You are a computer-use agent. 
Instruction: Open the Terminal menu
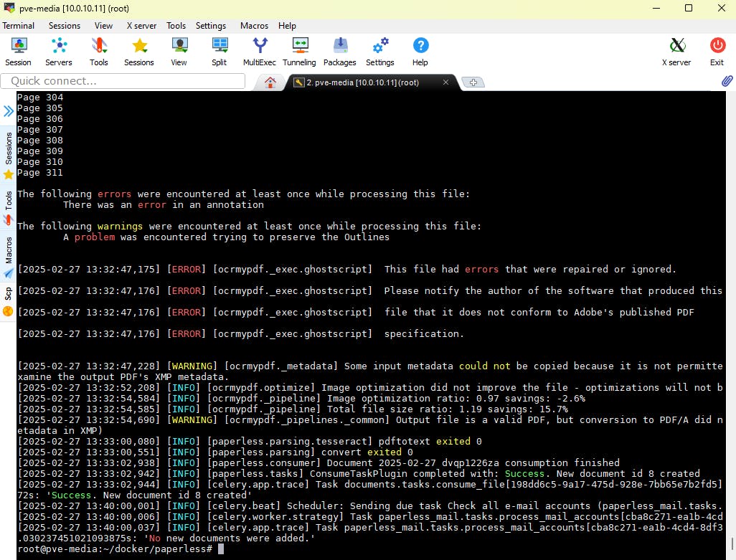coord(19,26)
